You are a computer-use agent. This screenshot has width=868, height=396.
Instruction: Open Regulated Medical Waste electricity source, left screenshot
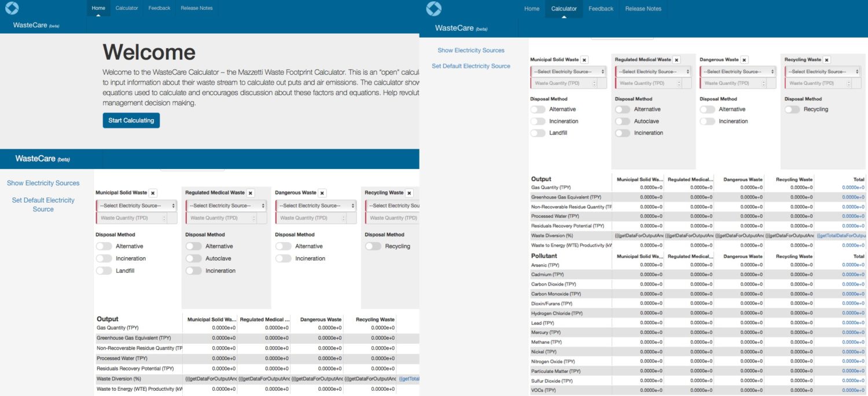[226, 206]
